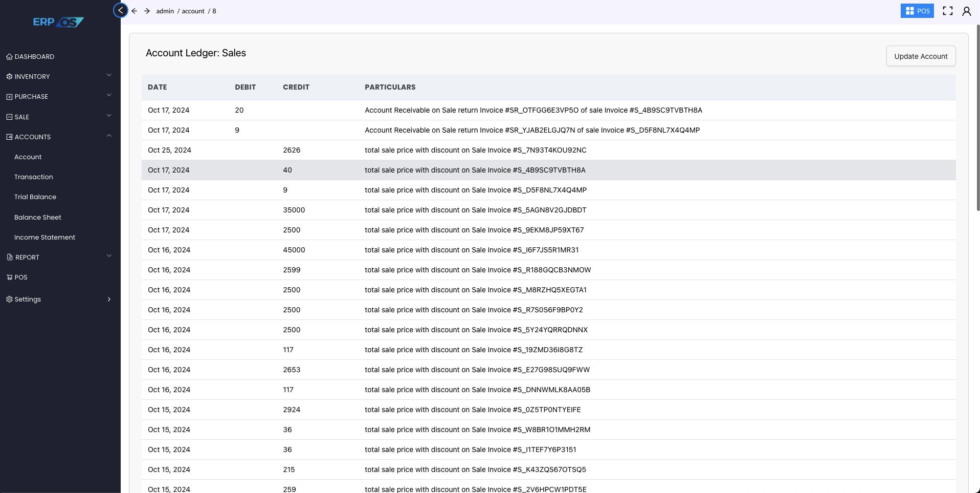
Task: Open the Balance Sheet page
Action: click(38, 218)
